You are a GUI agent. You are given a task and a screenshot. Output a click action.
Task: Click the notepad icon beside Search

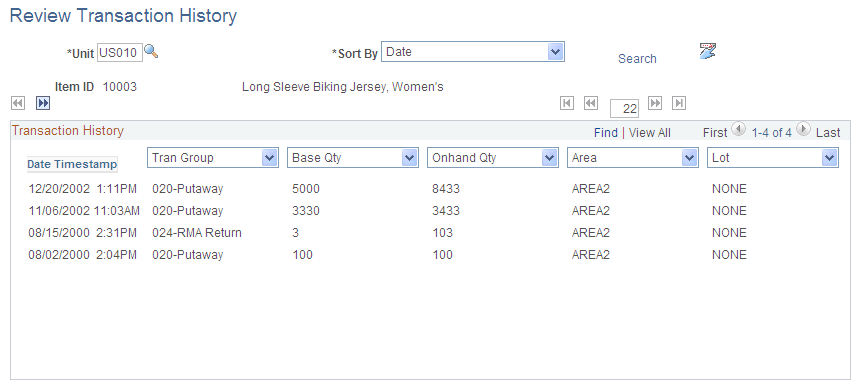coord(708,51)
